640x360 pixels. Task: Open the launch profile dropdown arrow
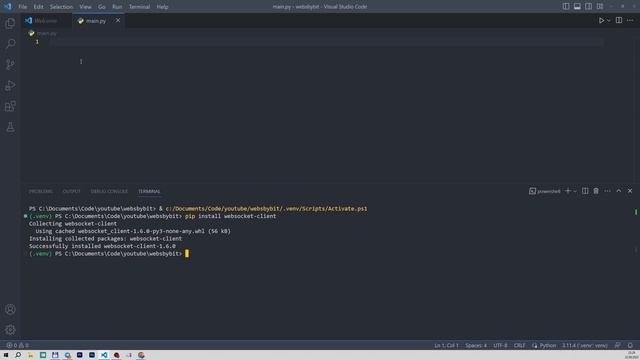(575, 191)
